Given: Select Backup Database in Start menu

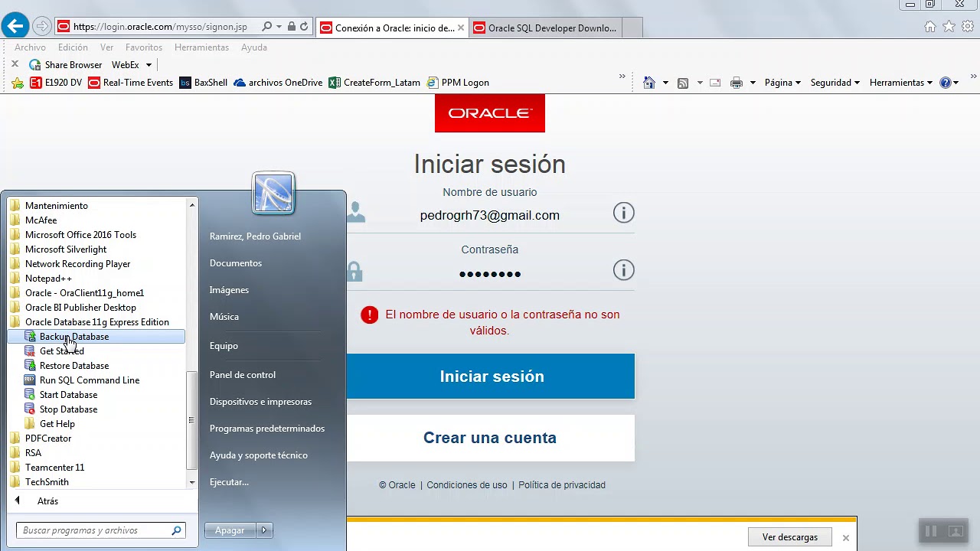Looking at the screenshot, I should click(96, 337).
